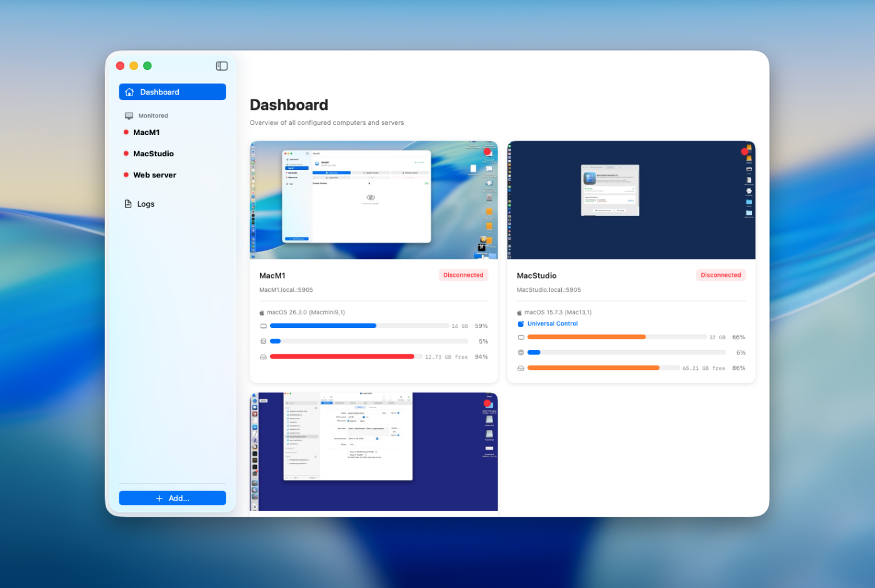
Task: Click the red status dot beside Web server
Action: click(x=126, y=175)
